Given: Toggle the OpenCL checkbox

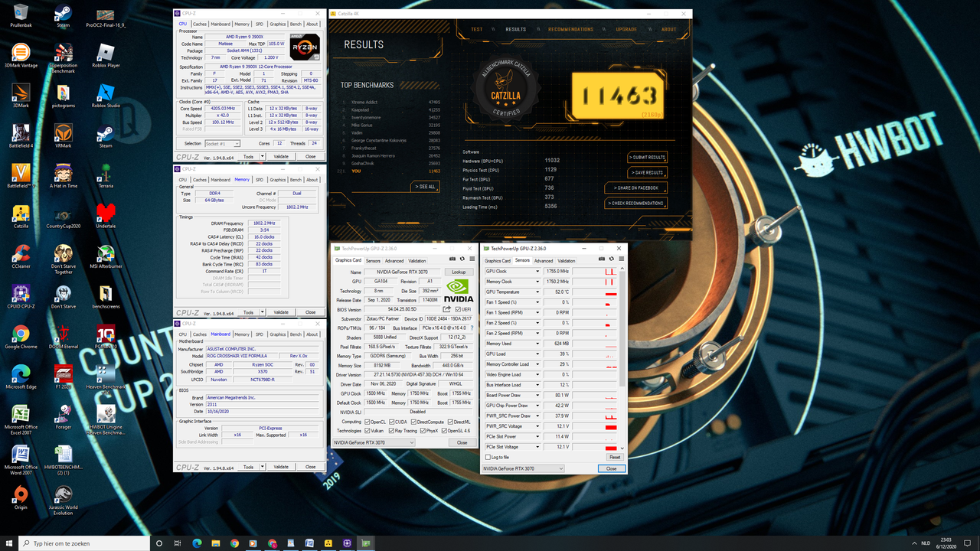Looking at the screenshot, I should (367, 422).
